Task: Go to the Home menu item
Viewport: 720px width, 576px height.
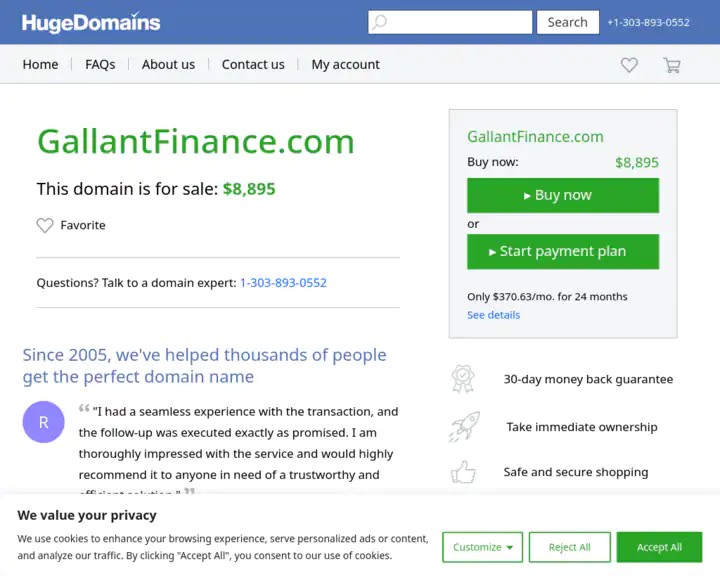Action: (x=40, y=64)
